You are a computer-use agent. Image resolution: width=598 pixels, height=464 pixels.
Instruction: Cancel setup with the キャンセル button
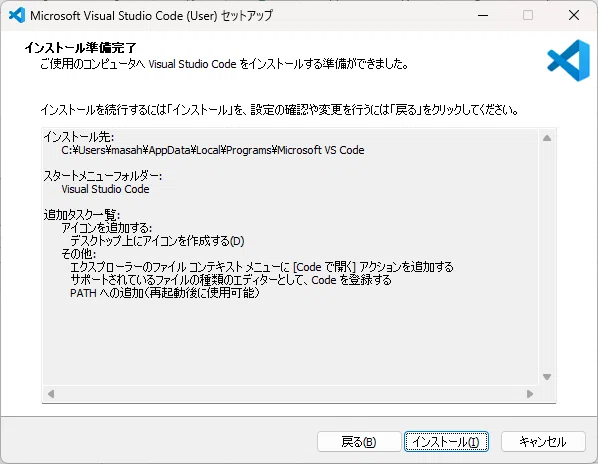(543, 442)
